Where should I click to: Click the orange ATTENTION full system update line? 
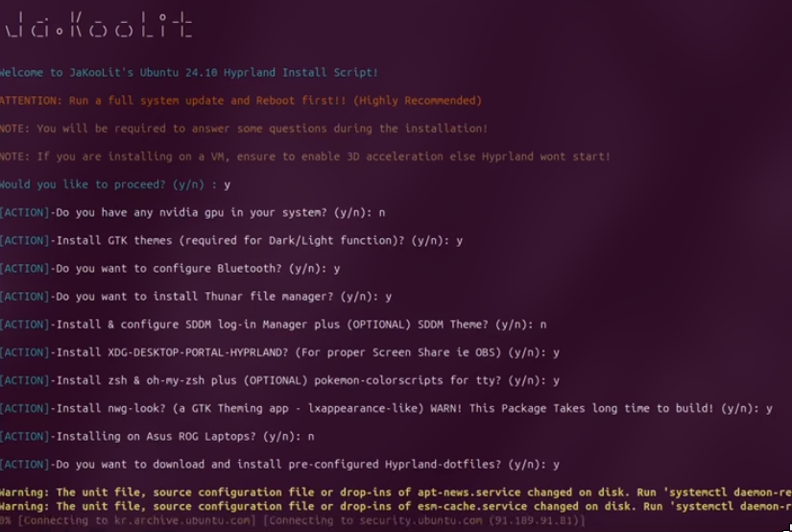pyautogui.click(x=241, y=101)
